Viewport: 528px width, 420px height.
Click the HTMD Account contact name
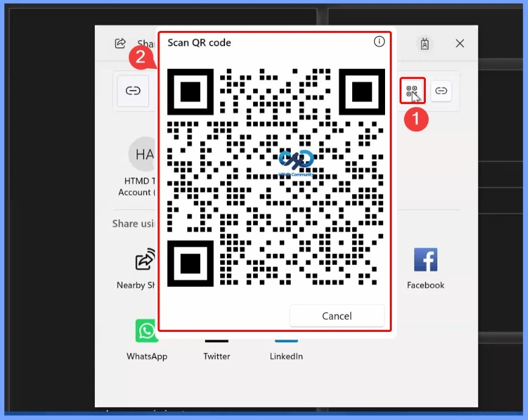tap(137, 187)
